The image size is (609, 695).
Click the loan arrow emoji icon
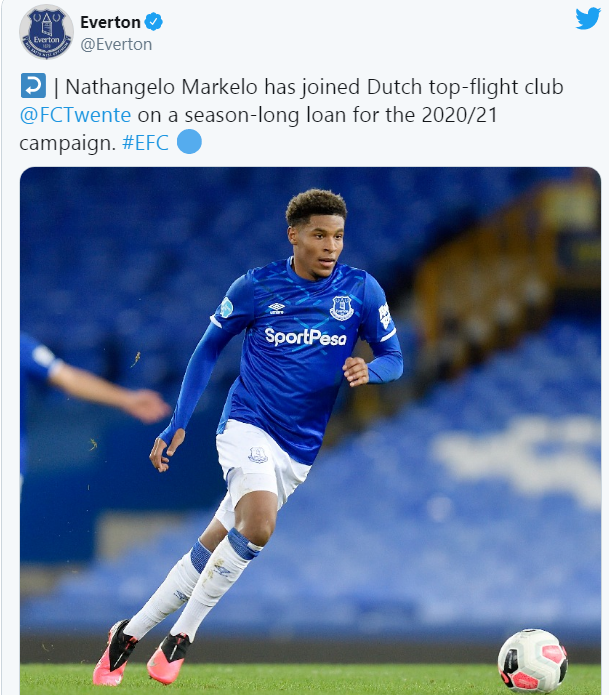coord(32,87)
